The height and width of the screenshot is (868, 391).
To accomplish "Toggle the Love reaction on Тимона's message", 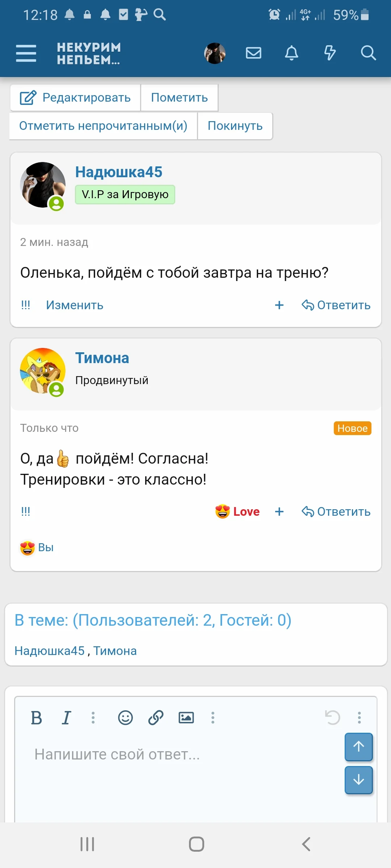I will point(237,511).
